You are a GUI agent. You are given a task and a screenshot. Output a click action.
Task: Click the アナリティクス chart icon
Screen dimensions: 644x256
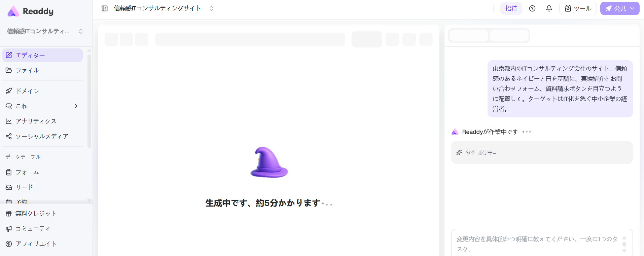(9, 121)
